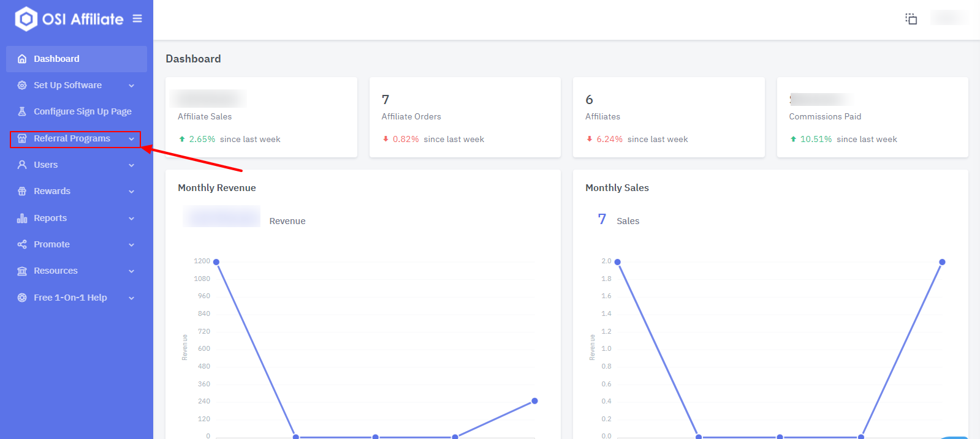980x439 pixels.
Task: Click the 0.82% percentage text
Action: pos(406,139)
